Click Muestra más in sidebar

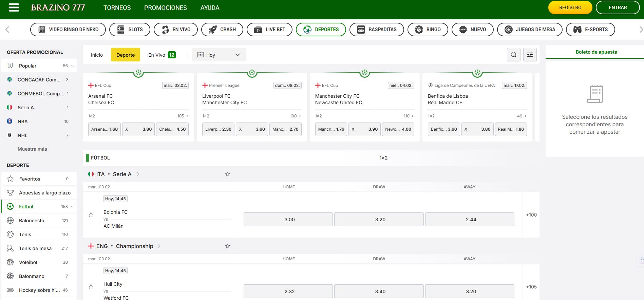click(32, 149)
